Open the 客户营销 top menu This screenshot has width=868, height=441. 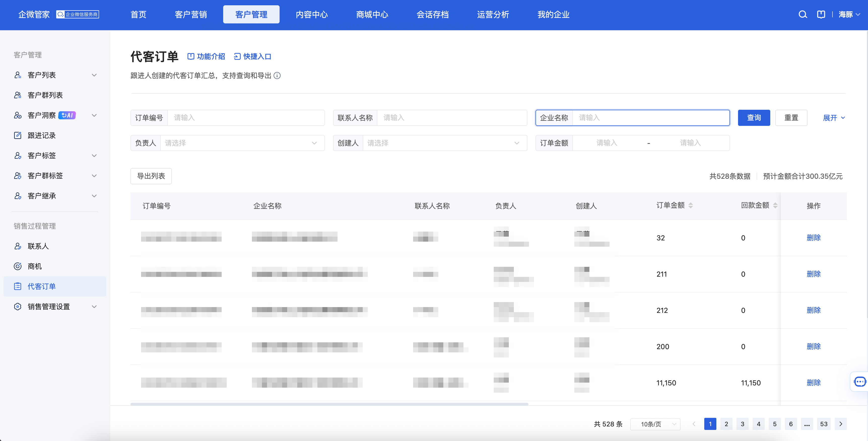click(x=191, y=15)
